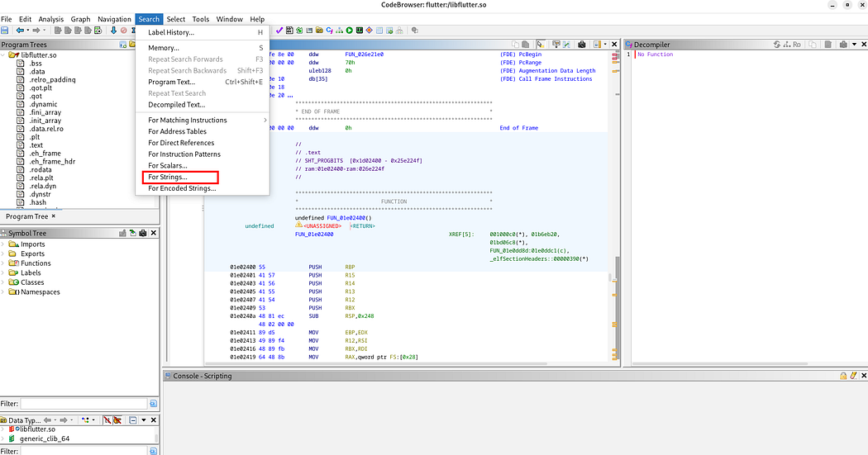Choose Decompiled Text... in Search menu
Viewport: 868px width, 455px height.
click(x=203, y=105)
